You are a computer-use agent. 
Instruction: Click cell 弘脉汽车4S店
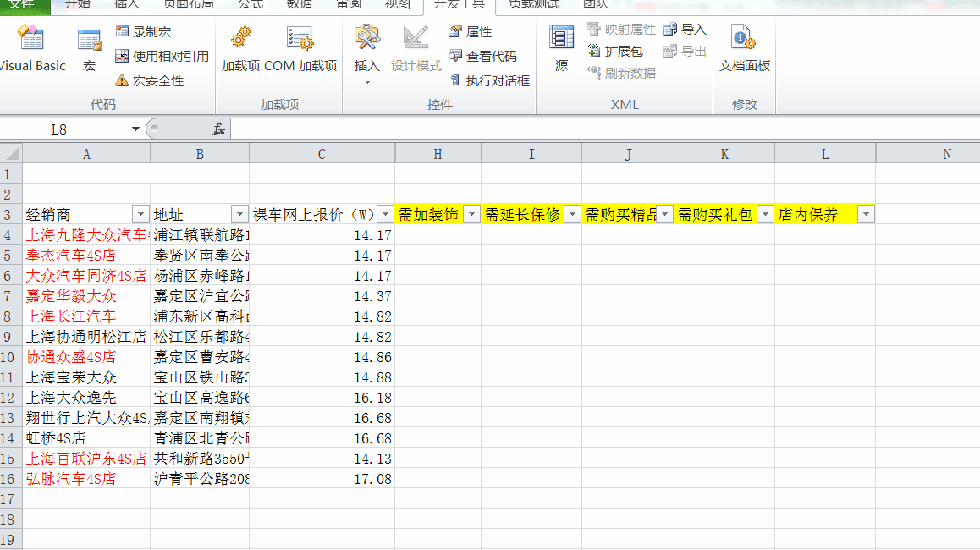pos(86,479)
